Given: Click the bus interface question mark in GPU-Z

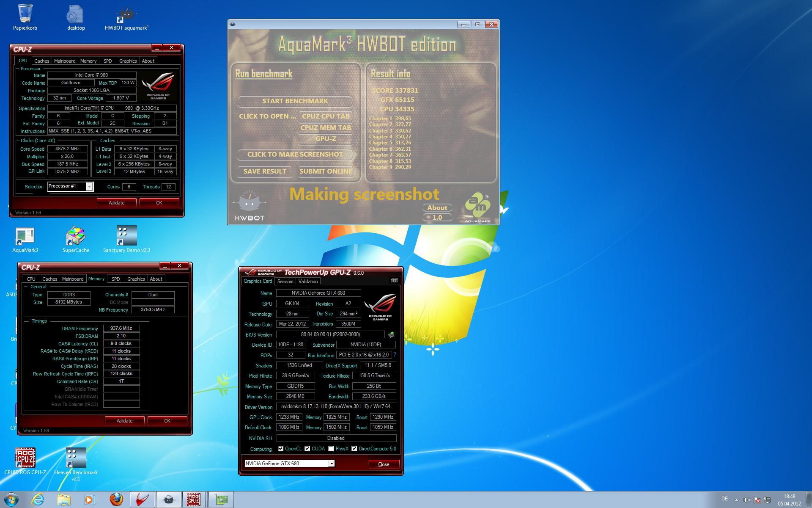Looking at the screenshot, I should (x=395, y=355).
